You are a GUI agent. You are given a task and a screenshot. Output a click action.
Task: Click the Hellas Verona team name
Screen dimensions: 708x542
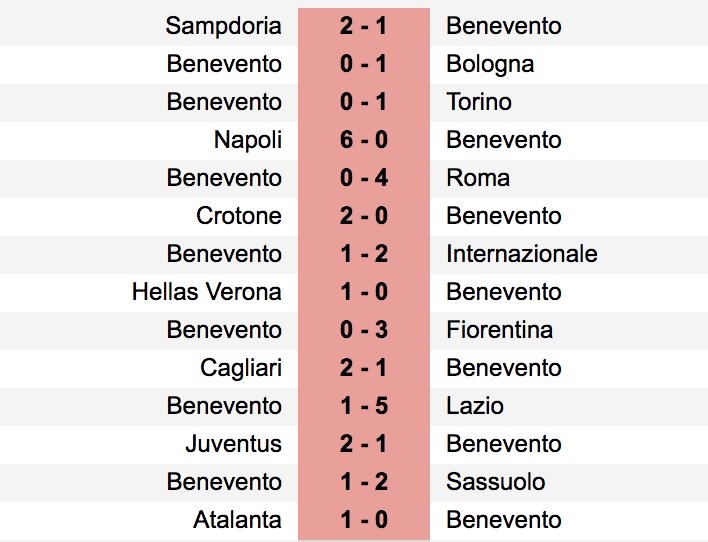pyautogui.click(x=207, y=291)
